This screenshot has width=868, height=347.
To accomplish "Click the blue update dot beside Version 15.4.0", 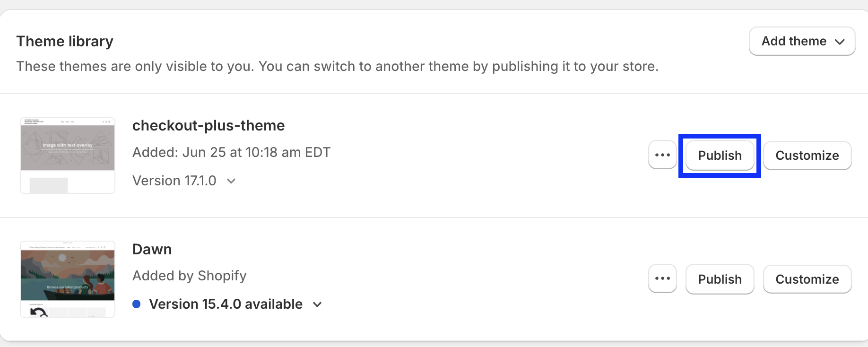I will 137,304.
